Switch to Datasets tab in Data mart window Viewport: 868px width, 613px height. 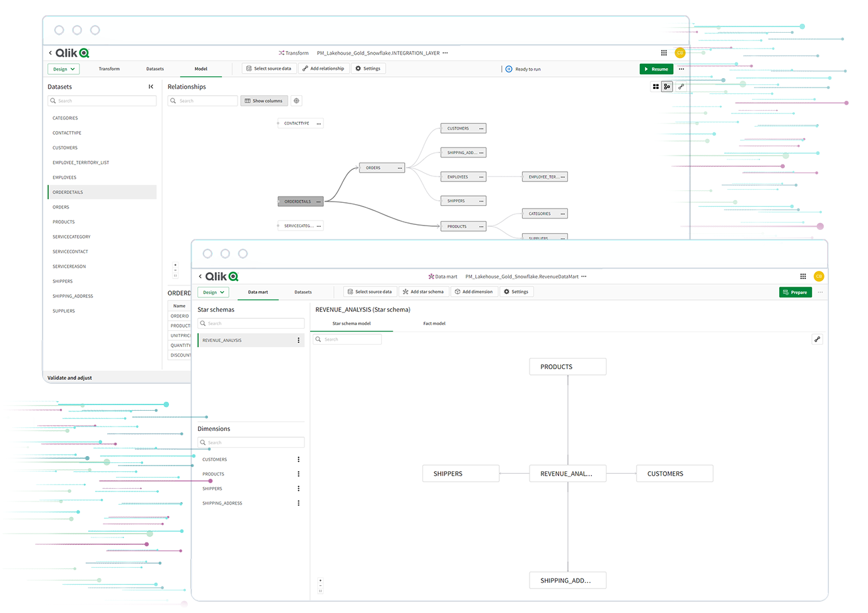(x=303, y=292)
